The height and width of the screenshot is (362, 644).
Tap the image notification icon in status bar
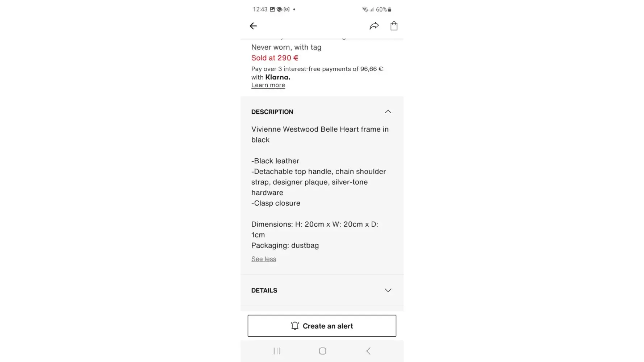click(272, 9)
